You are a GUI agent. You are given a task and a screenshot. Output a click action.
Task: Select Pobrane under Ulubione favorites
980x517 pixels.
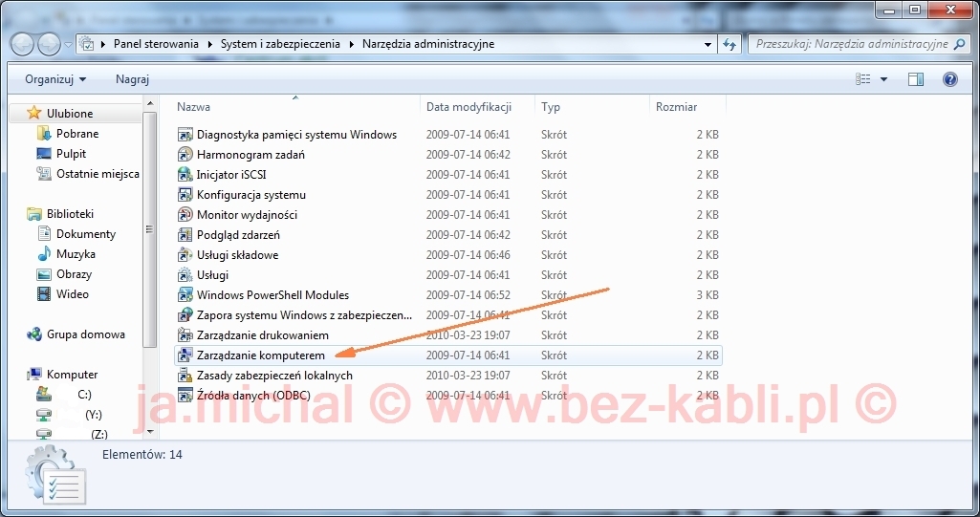pyautogui.click(x=77, y=134)
